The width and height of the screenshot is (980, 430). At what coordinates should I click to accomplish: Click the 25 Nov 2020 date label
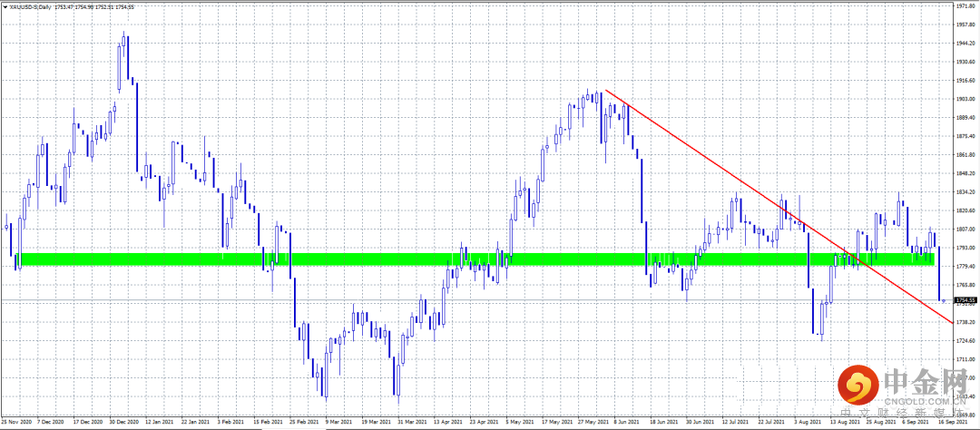(15, 423)
